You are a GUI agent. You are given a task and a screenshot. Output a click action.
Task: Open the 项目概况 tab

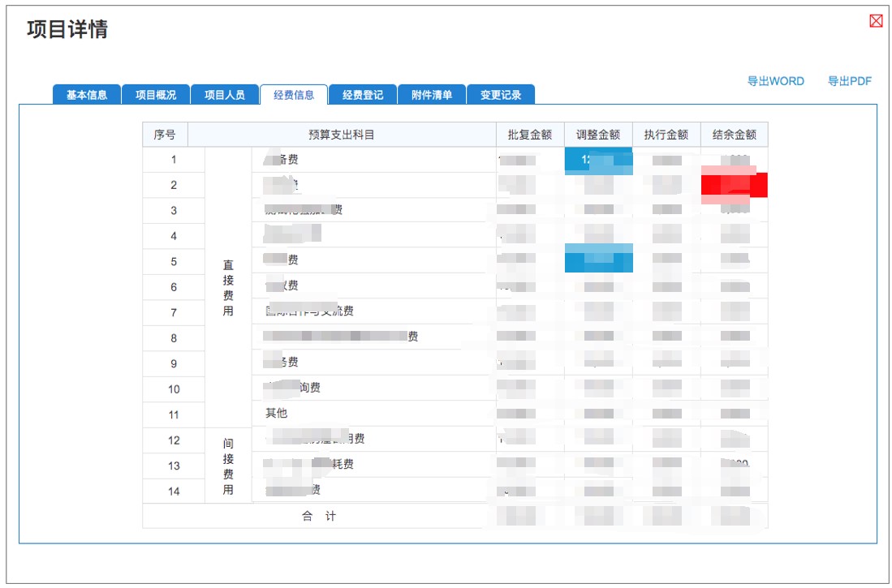tap(156, 94)
